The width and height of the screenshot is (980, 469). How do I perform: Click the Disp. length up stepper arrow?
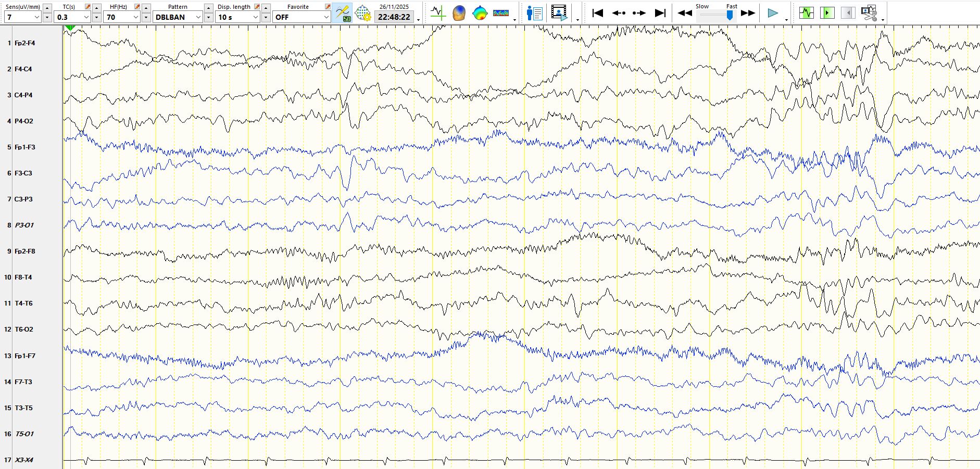coord(266,8)
